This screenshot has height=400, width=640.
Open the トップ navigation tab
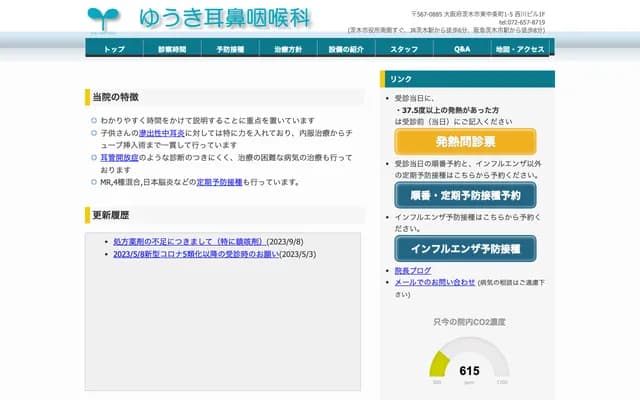[x=114, y=48]
